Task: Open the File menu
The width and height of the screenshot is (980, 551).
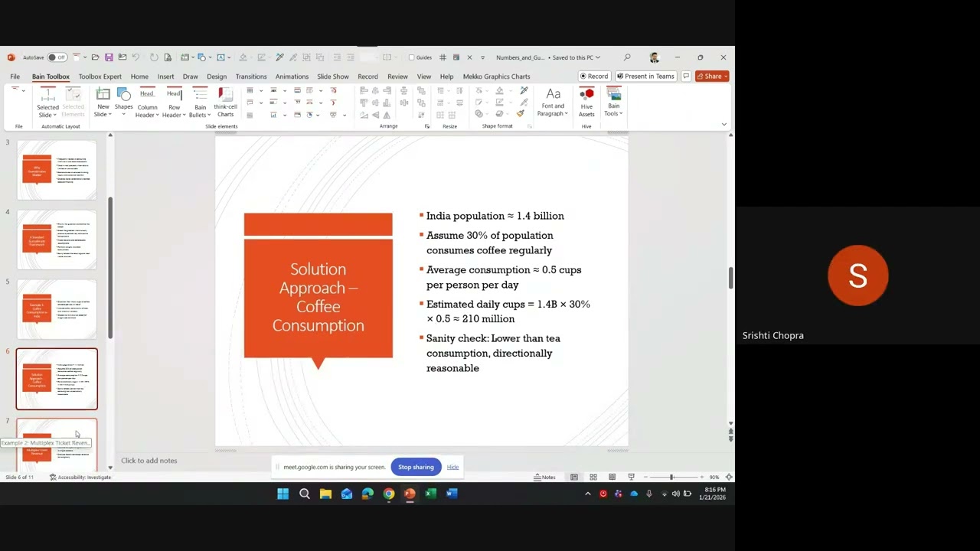Action: click(15, 77)
